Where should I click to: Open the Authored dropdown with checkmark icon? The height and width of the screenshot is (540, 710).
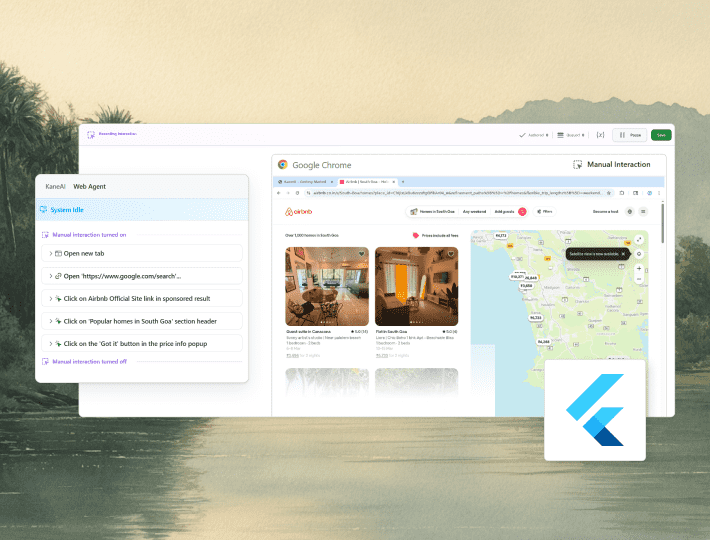(533, 135)
